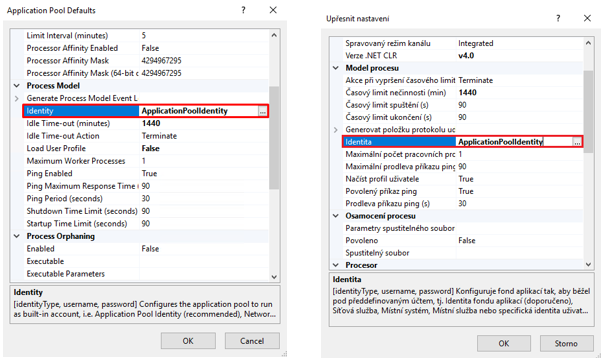Select Processor Affinity Enabled row
604x360 pixels.
coord(146,48)
